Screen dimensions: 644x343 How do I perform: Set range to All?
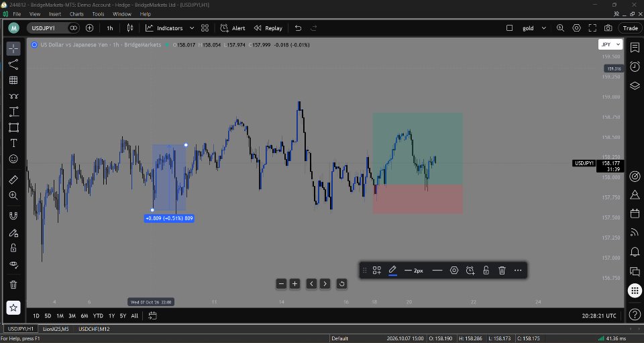click(134, 315)
